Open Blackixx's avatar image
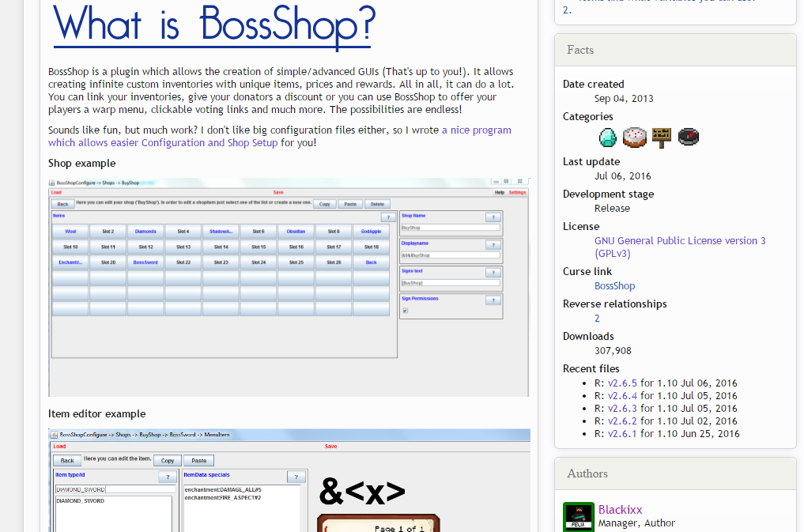Viewport: 804px width, 532px height. click(579, 517)
